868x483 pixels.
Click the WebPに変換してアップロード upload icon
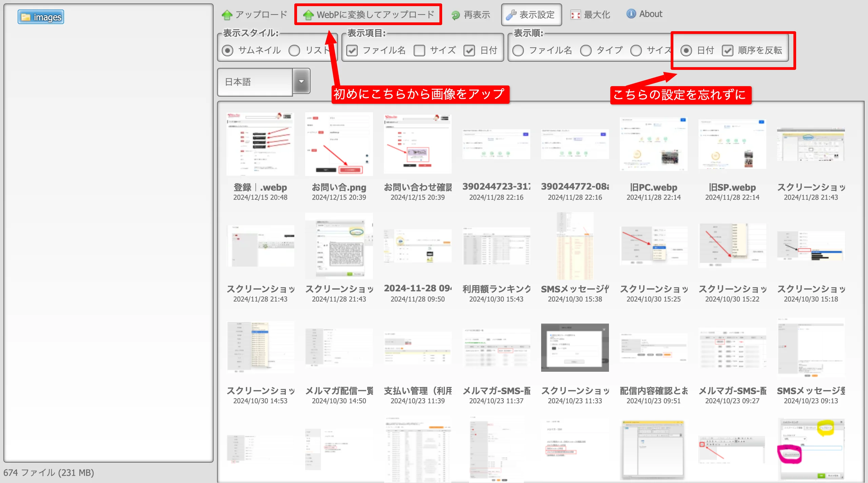[x=308, y=15]
